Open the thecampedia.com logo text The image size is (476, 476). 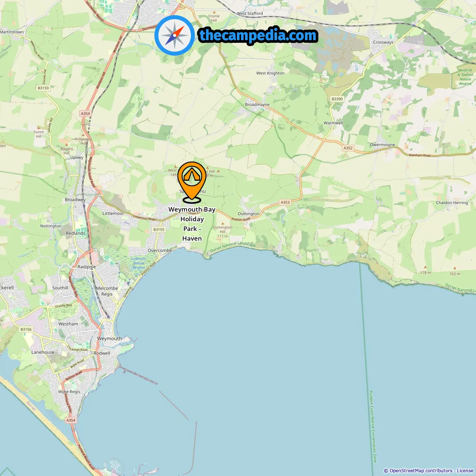[x=258, y=35]
